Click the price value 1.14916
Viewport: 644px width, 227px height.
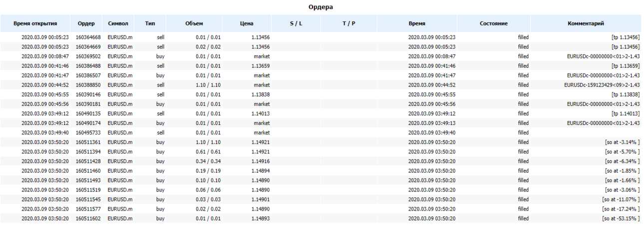coord(261,161)
